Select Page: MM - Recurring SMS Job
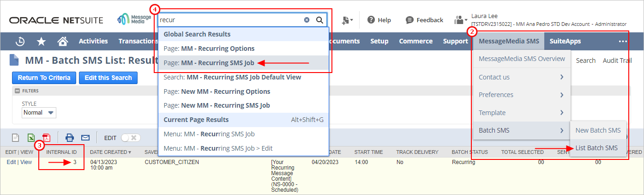 tap(243, 63)
